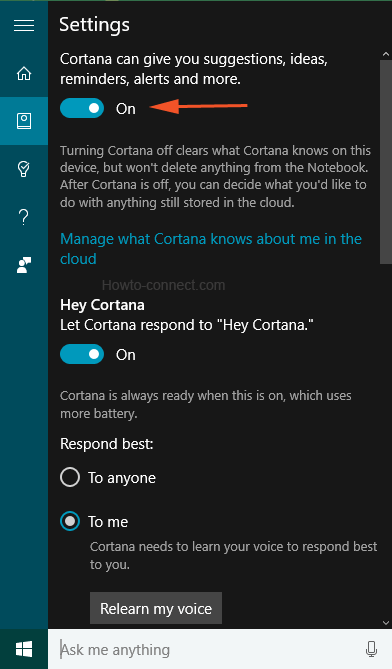Click the 'Settings' title text

(94, 25)
